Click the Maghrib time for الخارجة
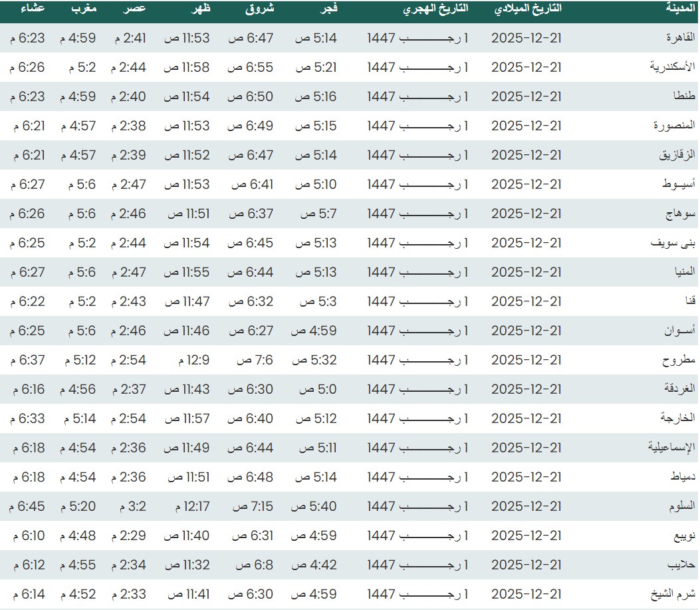 [x=80, y=418]
